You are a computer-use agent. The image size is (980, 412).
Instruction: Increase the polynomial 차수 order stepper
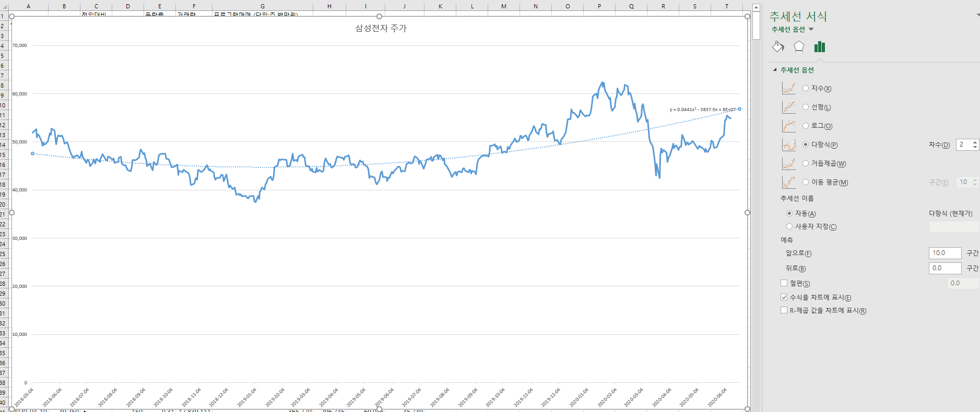click(x=975, y=142)
